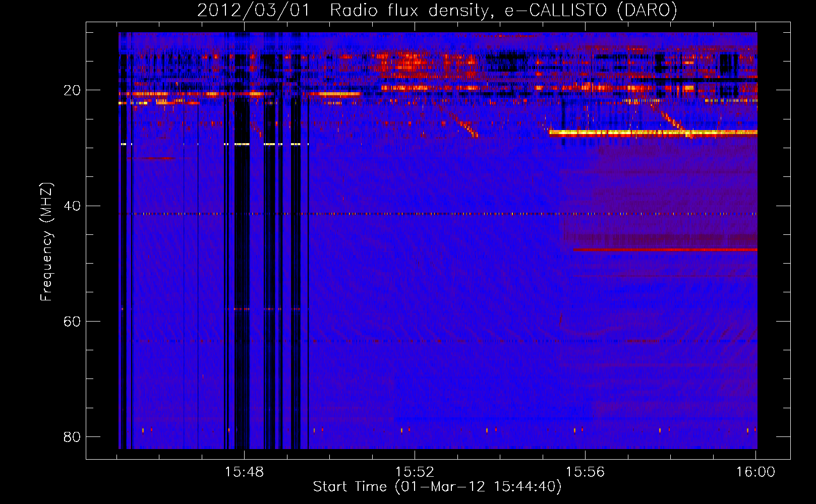Click the "Start Time (01-Mar-12 15:44:40)" x-axis label
The height and width of the screenshot is (504, 816).
[437, 487]
